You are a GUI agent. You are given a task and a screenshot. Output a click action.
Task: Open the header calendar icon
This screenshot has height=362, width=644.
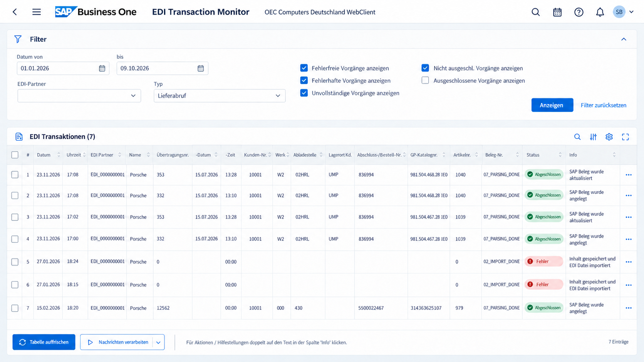click(557, 12)
